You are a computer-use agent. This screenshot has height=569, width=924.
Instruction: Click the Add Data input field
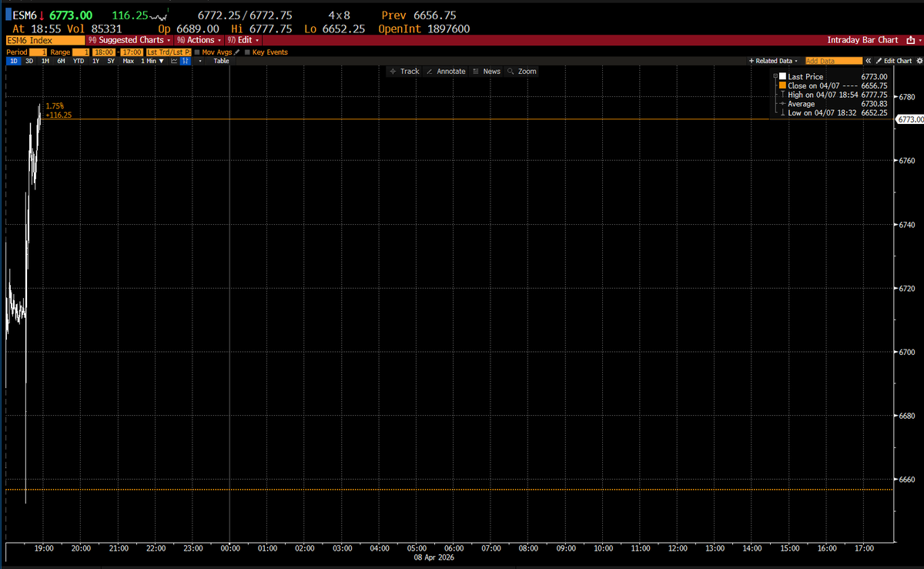click(834, 61)
